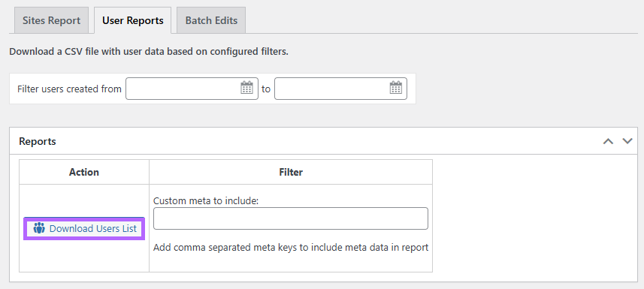The width and height of the screenshot is (644, 289).
Task: Click the Action column header
Action: (x=83, y=172)
